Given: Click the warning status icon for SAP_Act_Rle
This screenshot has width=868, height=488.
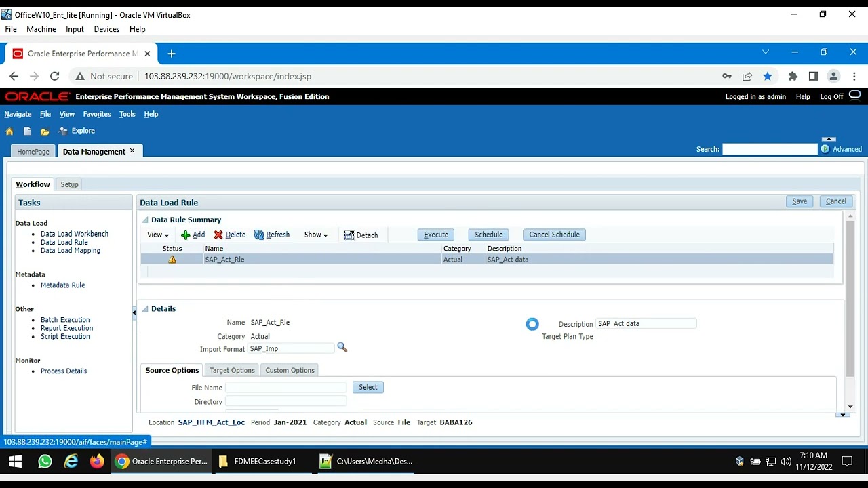Looking at the screenshot, I should pos(172,260).
